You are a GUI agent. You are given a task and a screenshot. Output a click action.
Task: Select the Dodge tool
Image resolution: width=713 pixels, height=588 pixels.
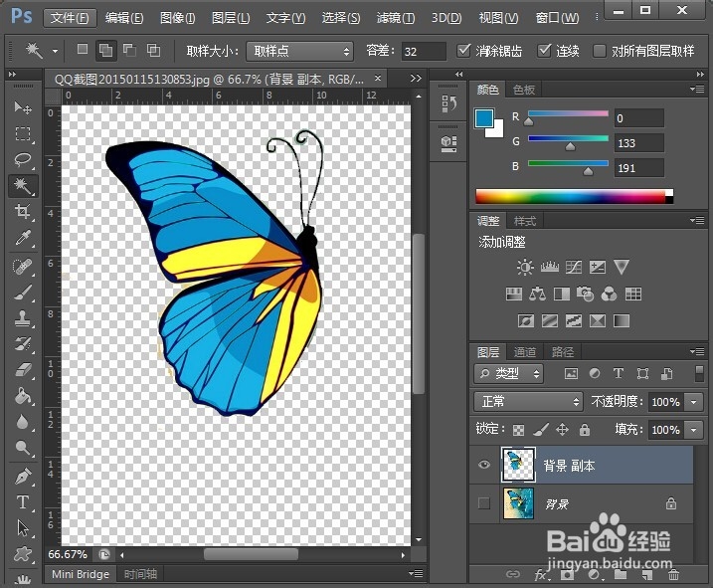22,448
